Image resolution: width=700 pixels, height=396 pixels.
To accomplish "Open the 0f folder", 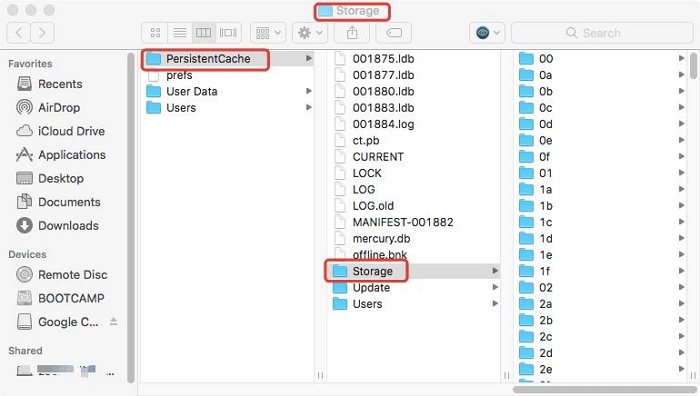I will point(601,157).
